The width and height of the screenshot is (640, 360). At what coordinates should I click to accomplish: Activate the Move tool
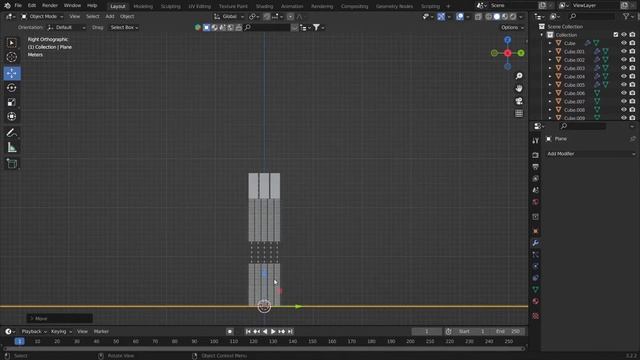11,73
